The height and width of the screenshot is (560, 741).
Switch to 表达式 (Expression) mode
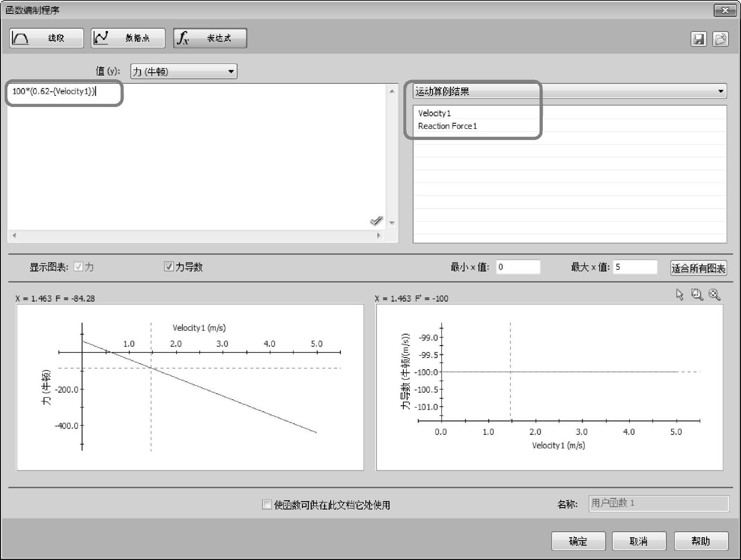[210, 38]
